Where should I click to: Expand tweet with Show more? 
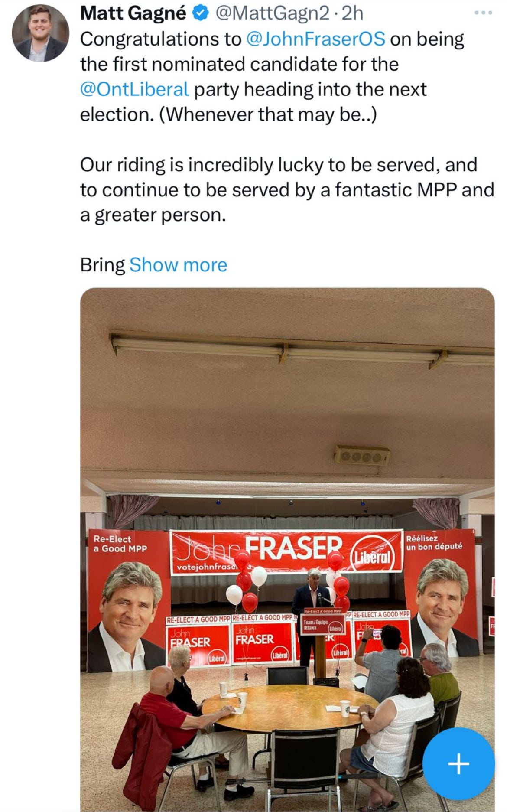click(178, 264)
